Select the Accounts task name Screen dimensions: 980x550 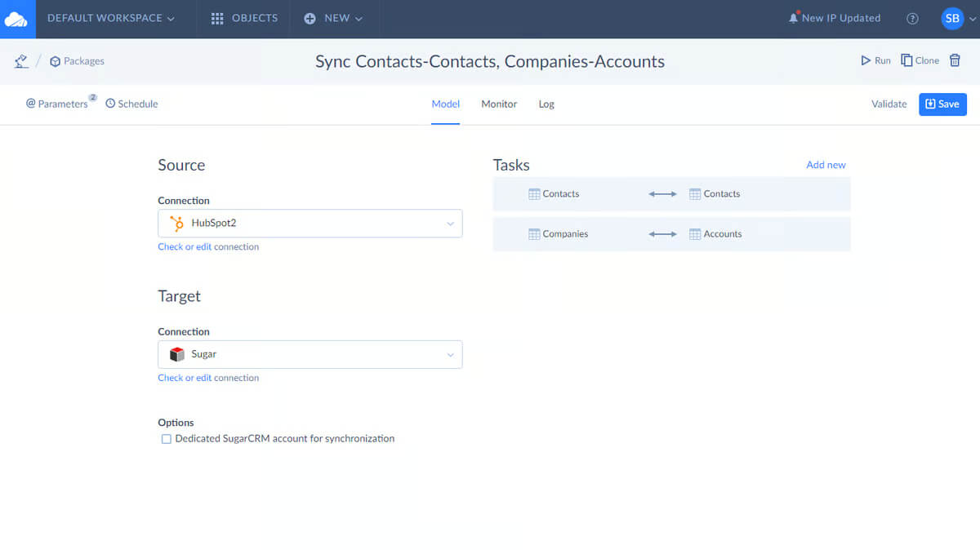[x=723, y=234]
